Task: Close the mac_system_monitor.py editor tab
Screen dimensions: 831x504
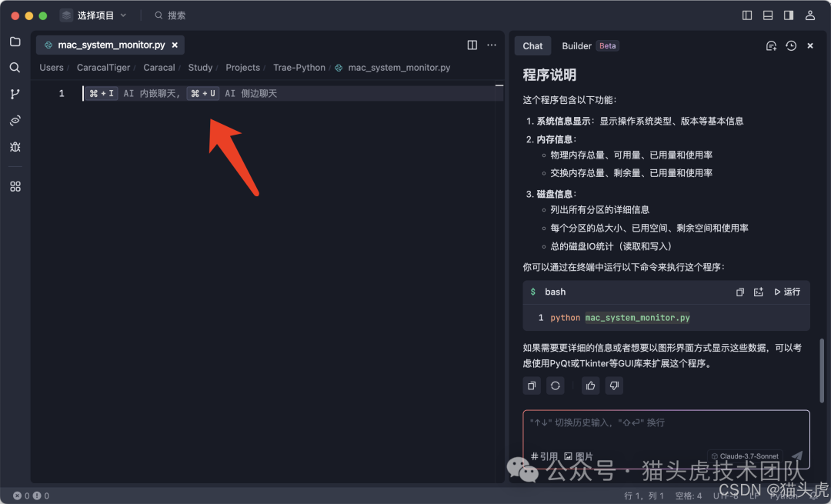Action: coord(175,45)
